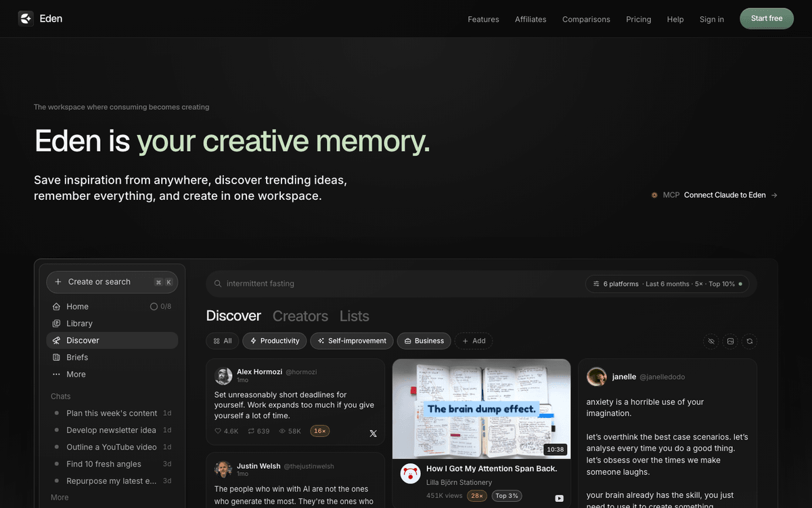The height and width of the screenshot is (508, 812).
Task: Click the heart icon showing 4.6K
Action: point(218,431)
